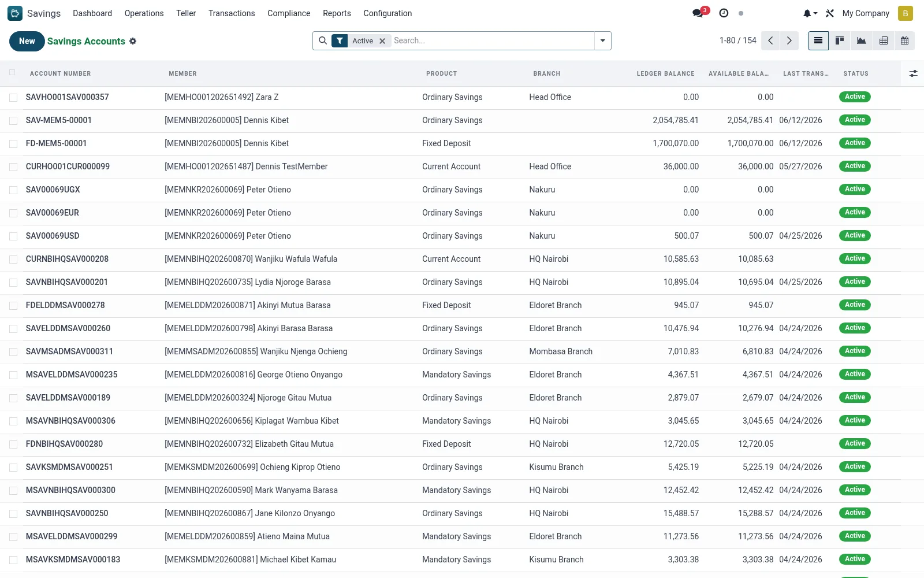Go to next page of records

(x=789, y=40)
